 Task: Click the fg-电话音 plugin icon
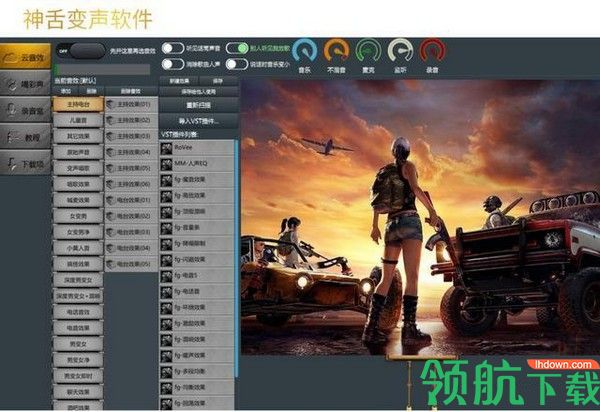coord(166,292)
